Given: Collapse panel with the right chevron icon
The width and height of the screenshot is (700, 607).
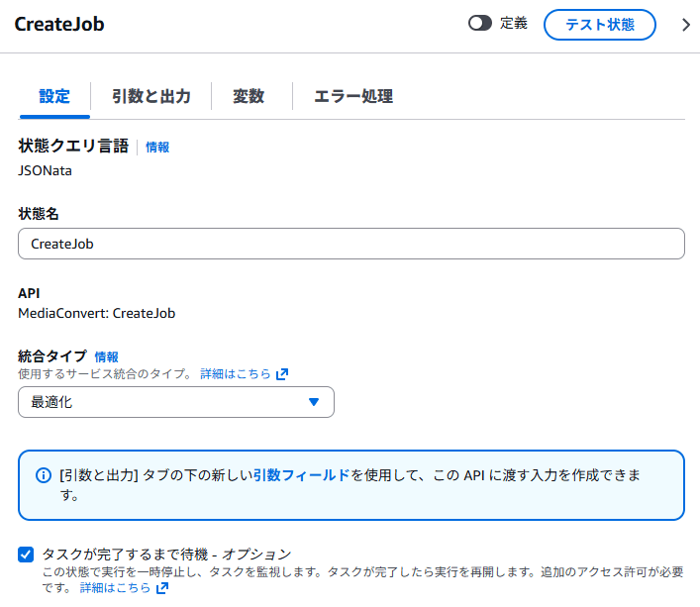Looking at the screenshot, I should [686, 26].
